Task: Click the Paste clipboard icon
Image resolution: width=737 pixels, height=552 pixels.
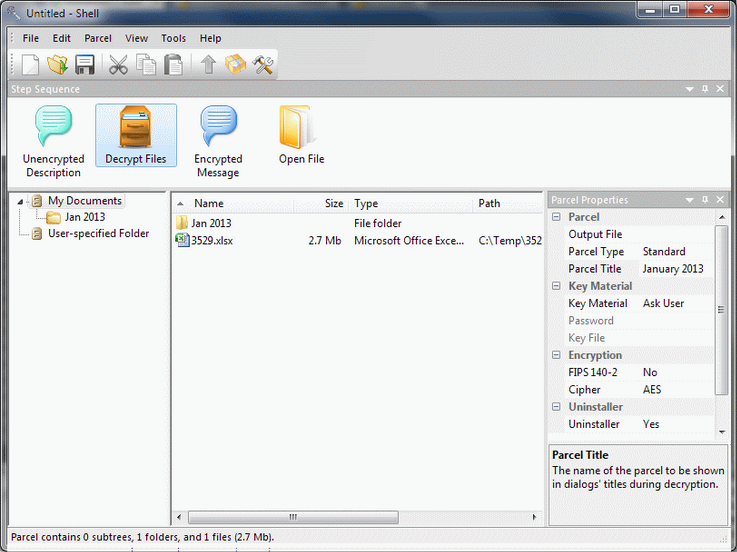Action: pyautogui.click(x=174, y=65)
